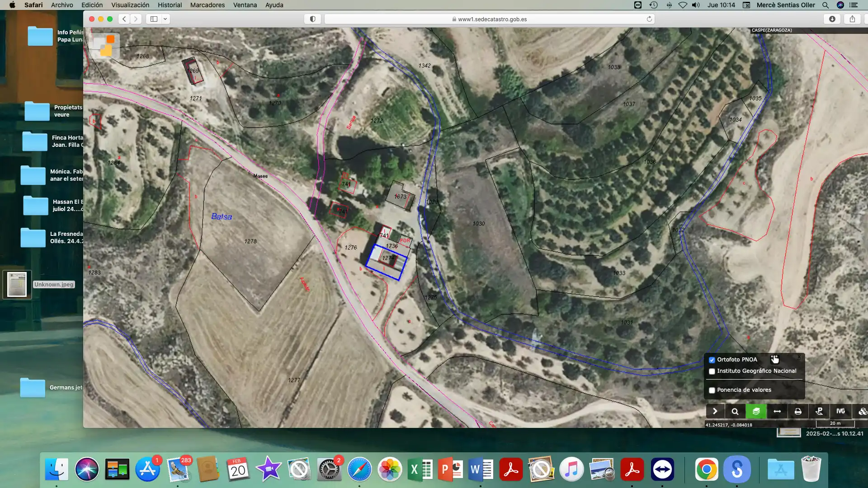Image resolution: width=868 pixels, height=488 pixels.
Task: Click parcel 1278 on the map
Action: pyautogui.click(x=250, y=241)
